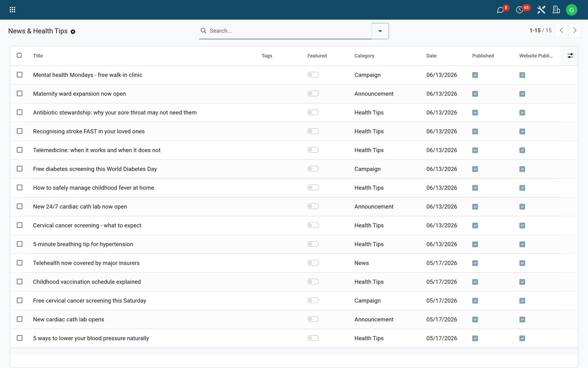Sort by the Title column header

(38, 56)
